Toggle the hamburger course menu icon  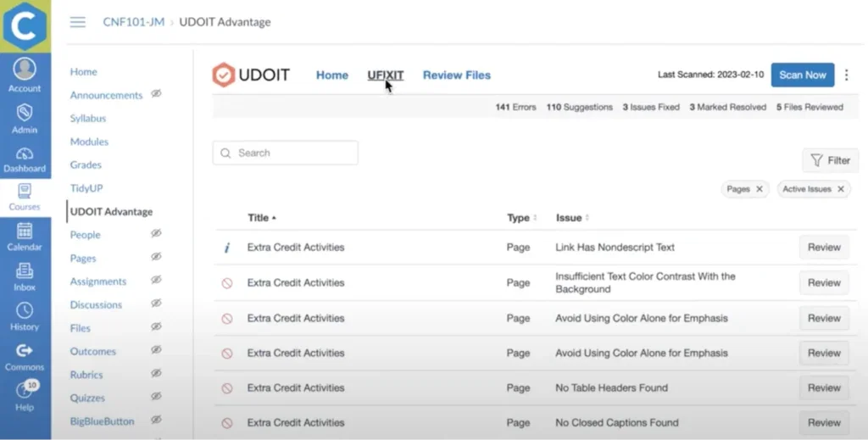pyautogui.click(x=78, y=22)
